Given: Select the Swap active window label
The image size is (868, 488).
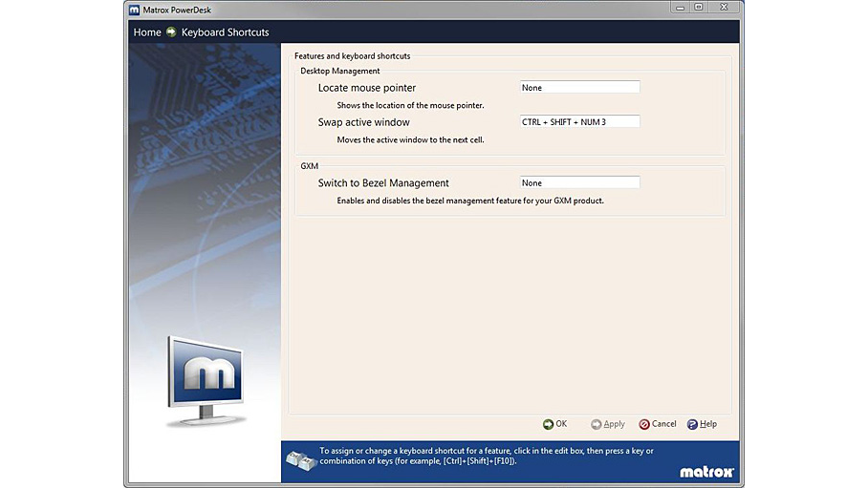Looking at the screenshot, I should [x=363, y=121].
